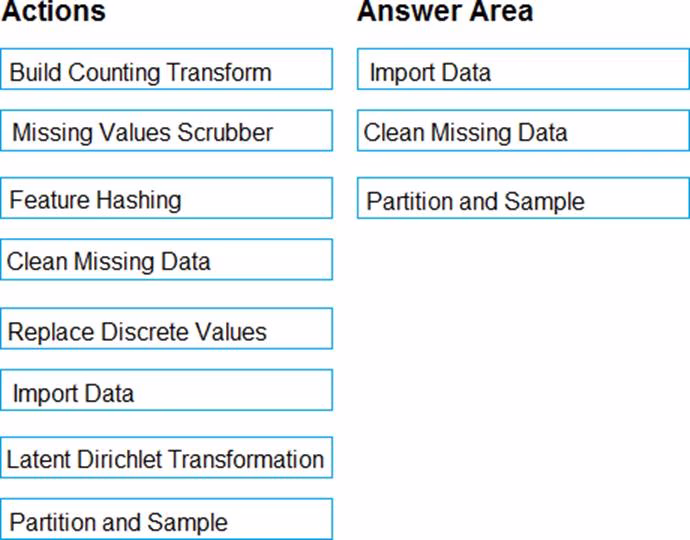Select the Build Counting Transform action
Screen dimensions: 690x540
(x=167, y=72)
